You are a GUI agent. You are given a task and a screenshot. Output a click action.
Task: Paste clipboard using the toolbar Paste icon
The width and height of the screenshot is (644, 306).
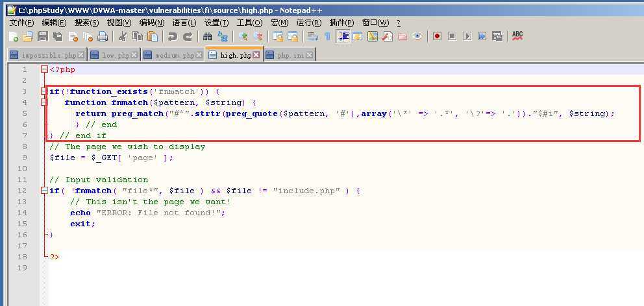point(153,36)
